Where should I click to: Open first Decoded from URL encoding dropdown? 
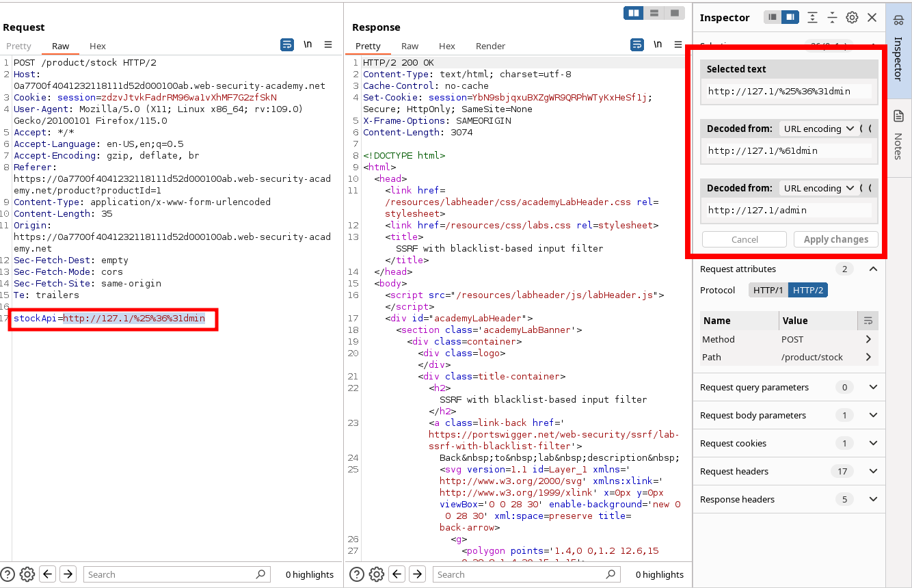[818, 129]
